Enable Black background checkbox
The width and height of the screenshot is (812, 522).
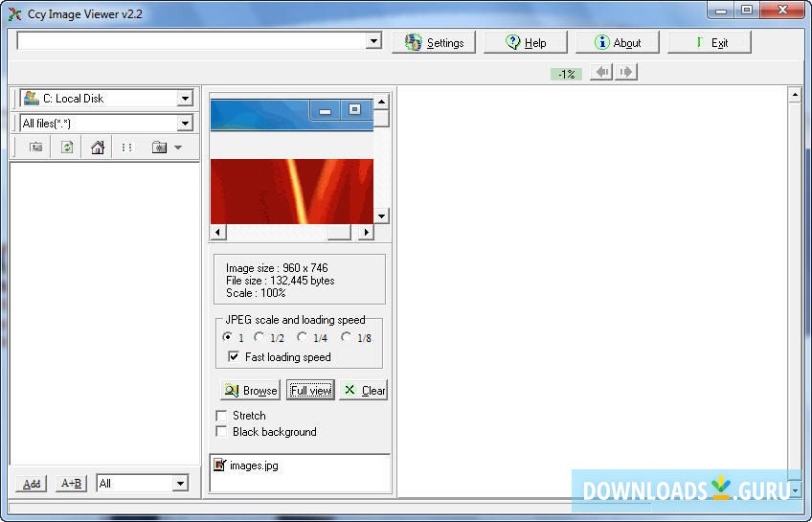[221, 431]
